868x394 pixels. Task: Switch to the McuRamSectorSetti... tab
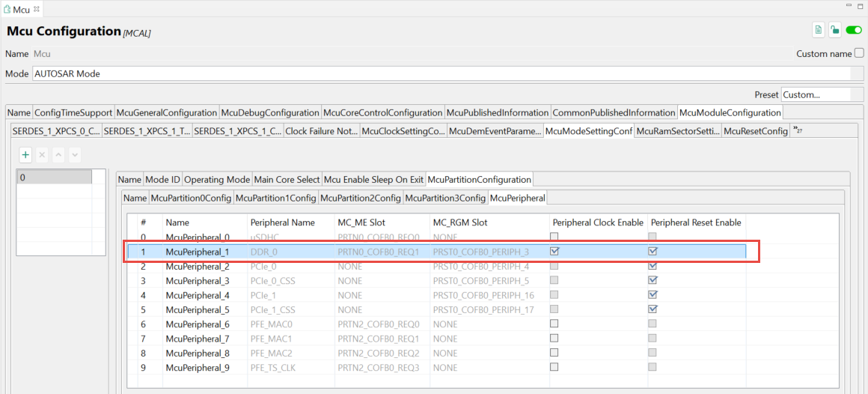[678, 131]
